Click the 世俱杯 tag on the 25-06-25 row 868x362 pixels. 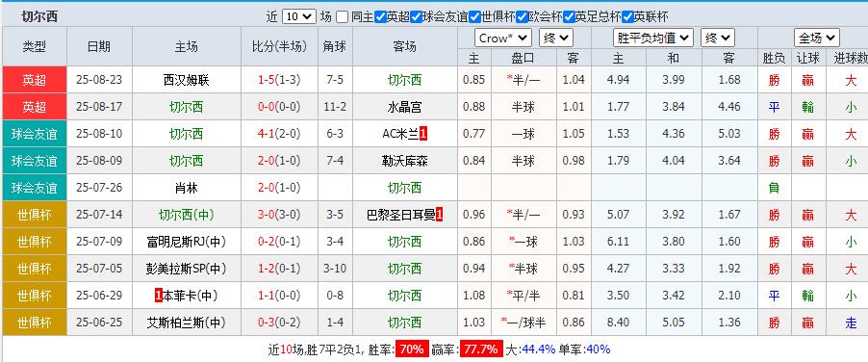tap(35, 323)
